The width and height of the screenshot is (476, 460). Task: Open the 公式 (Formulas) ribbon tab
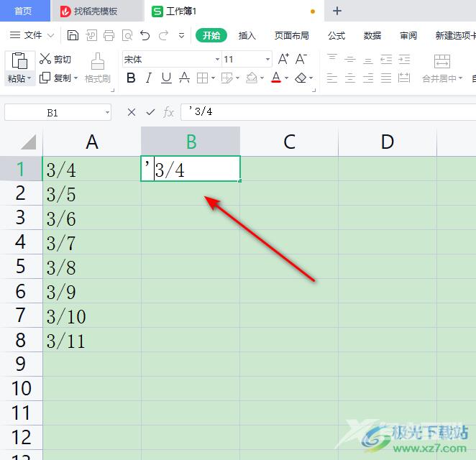point(337,35)
